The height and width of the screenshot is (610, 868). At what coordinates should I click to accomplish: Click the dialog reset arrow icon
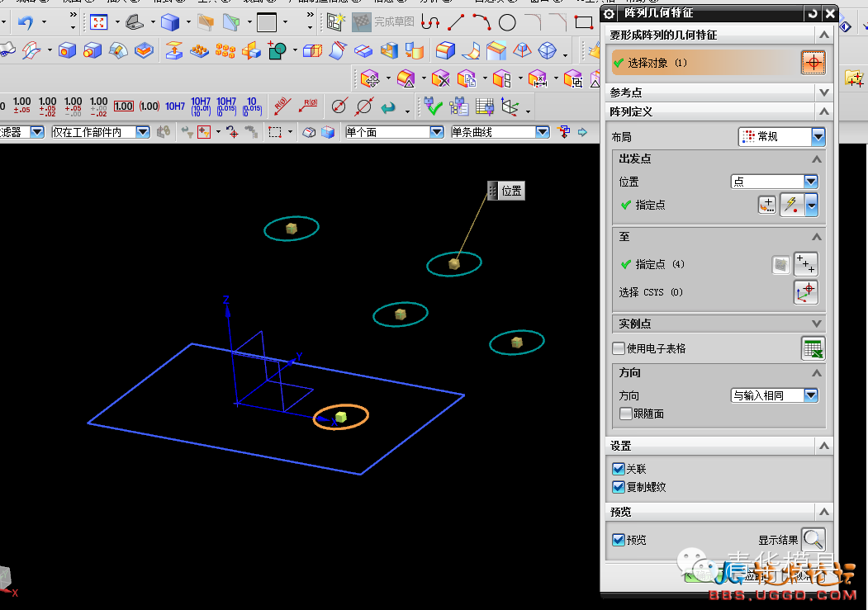click(813, 14)
